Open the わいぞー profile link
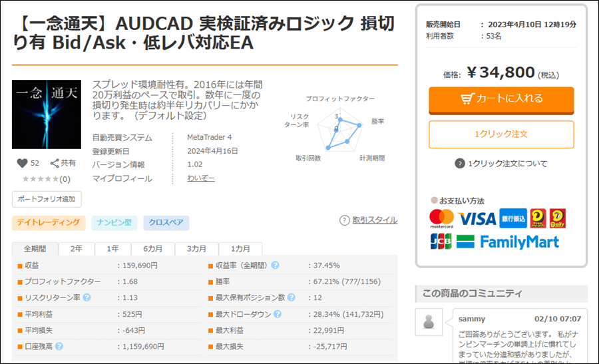The height and width of the screenshot is (364, 599). [x=201, y=178]
